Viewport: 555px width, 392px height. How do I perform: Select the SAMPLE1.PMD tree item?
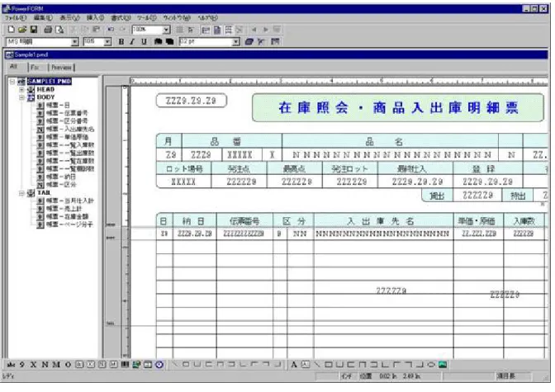[50, 82]
